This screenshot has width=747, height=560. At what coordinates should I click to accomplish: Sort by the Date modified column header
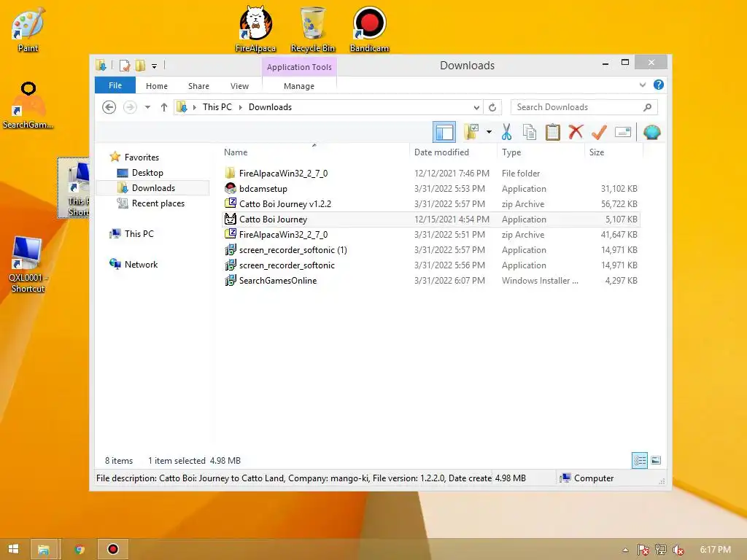coord(441,152)
